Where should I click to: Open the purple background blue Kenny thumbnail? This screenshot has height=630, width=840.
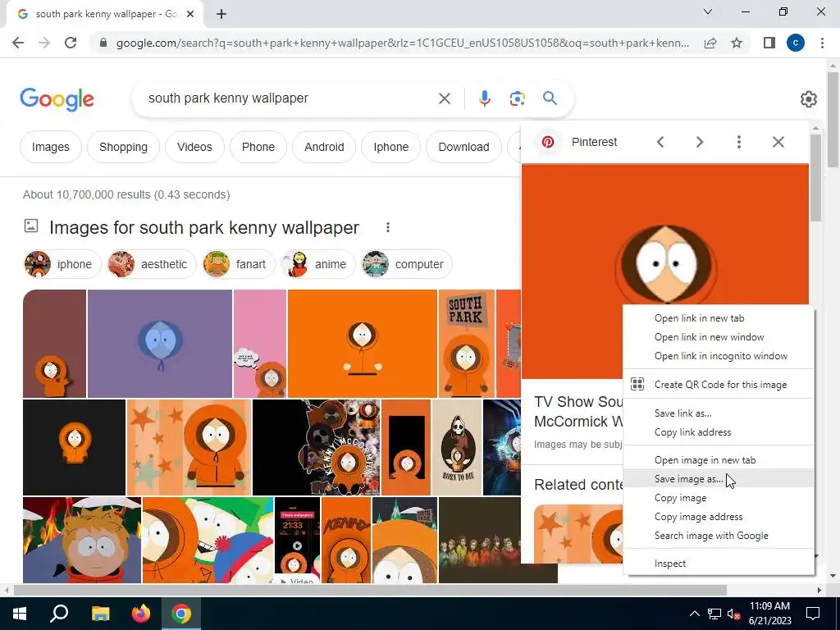pyautogui.click(x=160, y=344)
